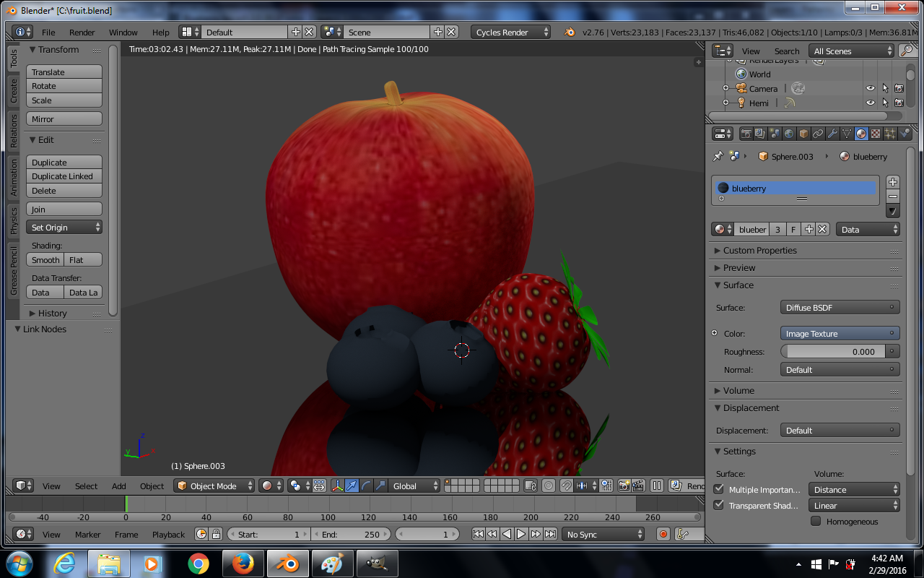Expand the Camera tree item
Viewport: 924px width, 578px height.
point(725,88)
